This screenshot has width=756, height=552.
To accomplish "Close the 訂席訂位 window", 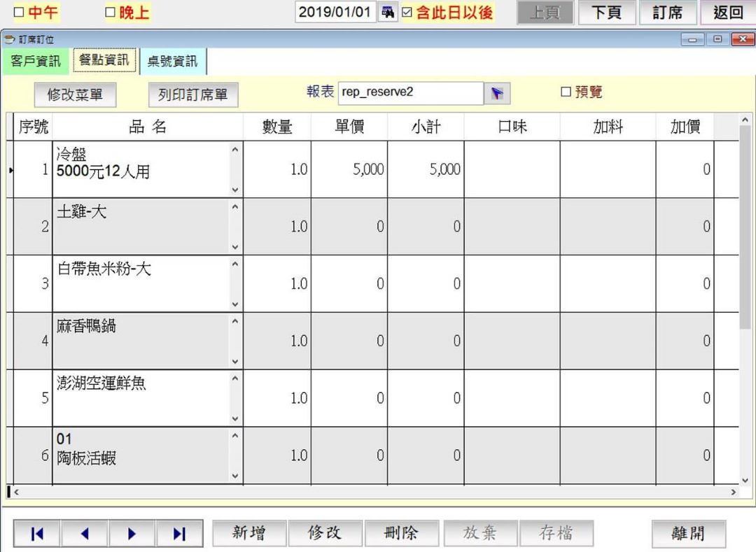I will click(743, 39).
